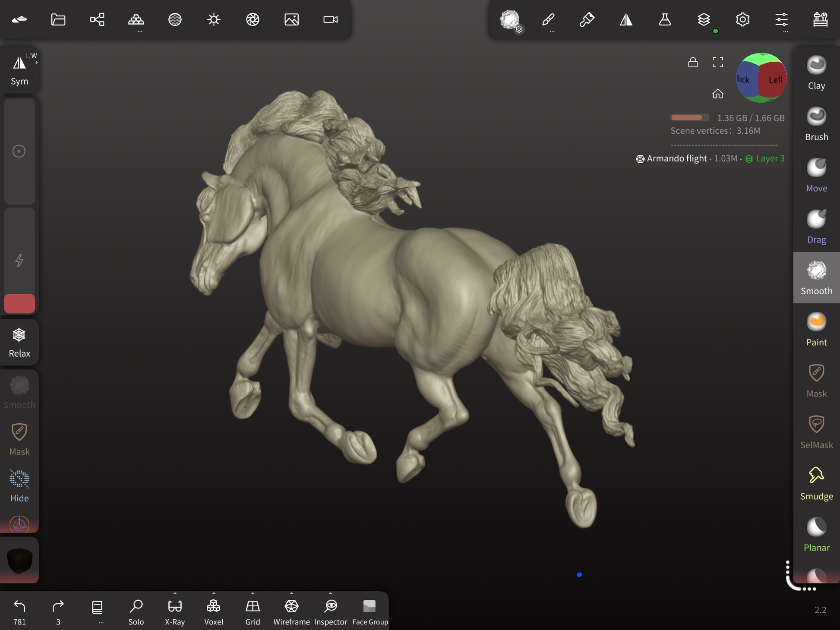
Task: Open the Layers panel icon
Action: click(704, 20)
